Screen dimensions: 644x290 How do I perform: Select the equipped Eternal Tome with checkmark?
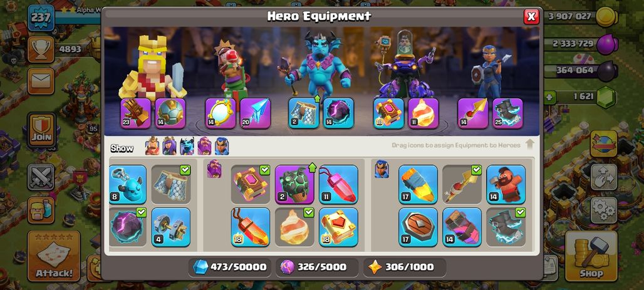tap(251, 184)
